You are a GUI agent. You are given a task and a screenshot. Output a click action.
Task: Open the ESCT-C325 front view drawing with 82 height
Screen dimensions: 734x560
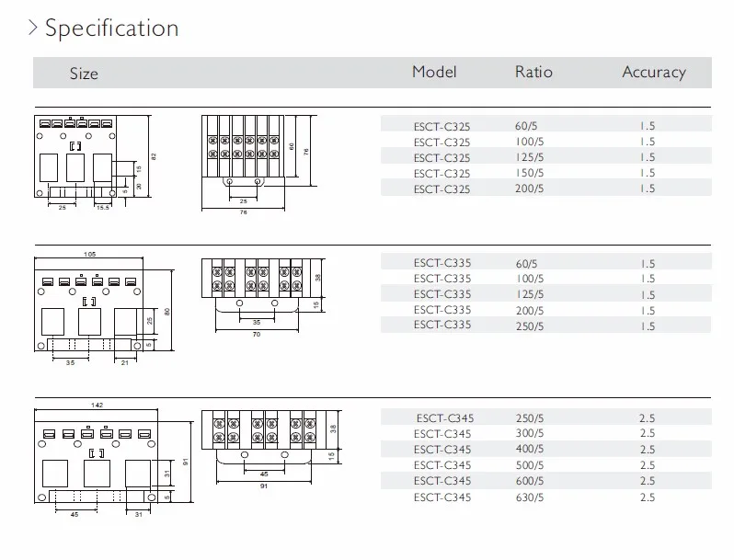[95, 163]
